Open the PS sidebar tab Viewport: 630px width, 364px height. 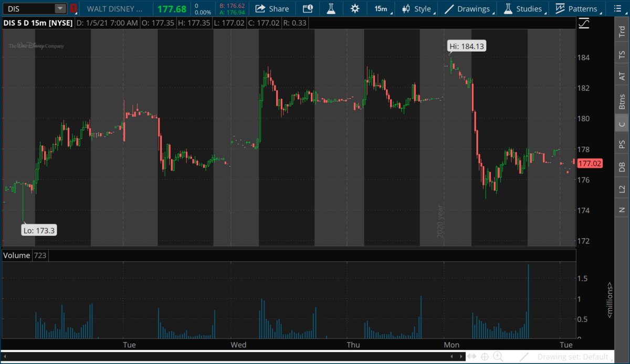[622, 144]
